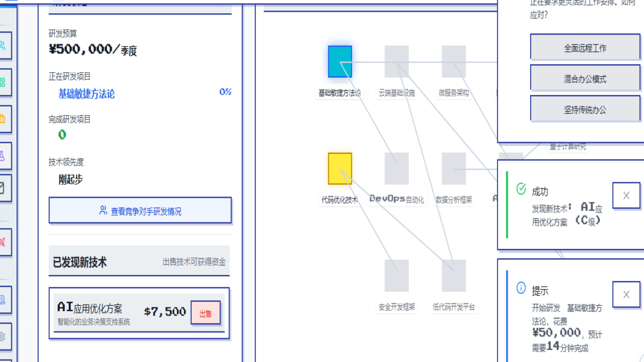The image size is (644, 362).
Task: Choose the 混合办公模式 option
Action: 585,78
